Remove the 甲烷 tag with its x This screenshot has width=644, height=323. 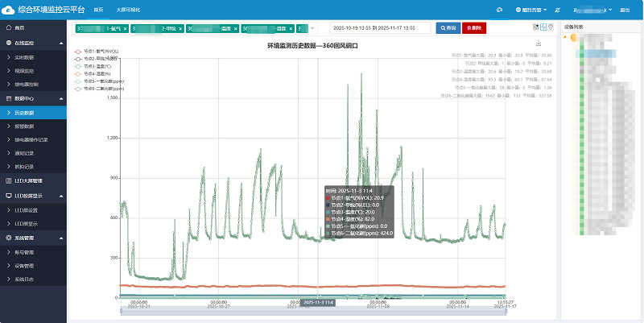(181, 27)
